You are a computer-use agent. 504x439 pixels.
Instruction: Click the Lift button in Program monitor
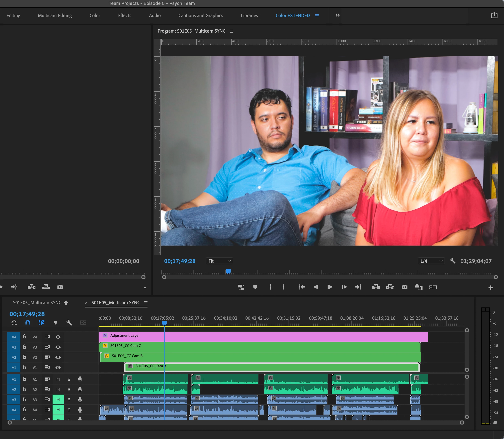pyautogui.click(x=375, y=287)
